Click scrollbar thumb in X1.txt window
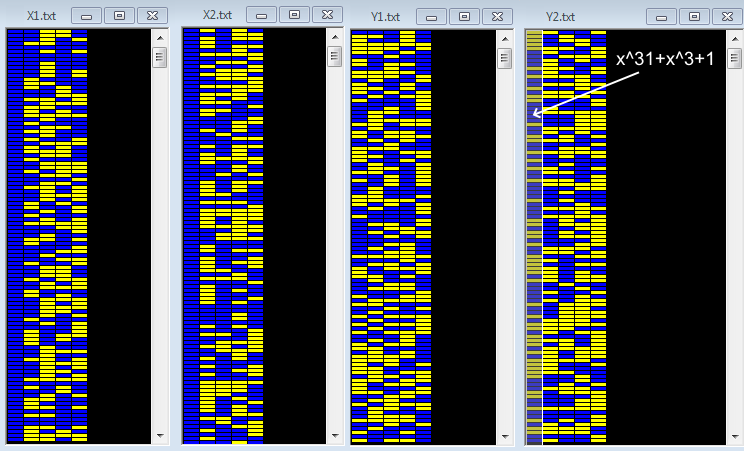This screenshot has height=451, width=744. (160, 57)
